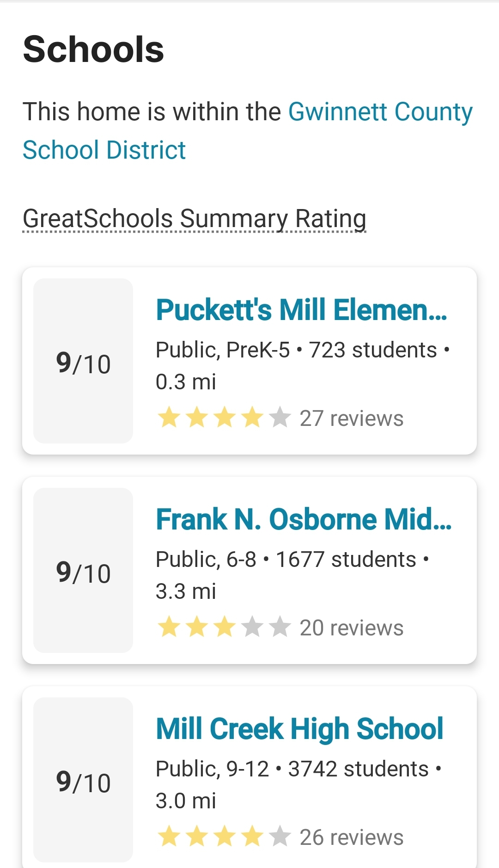Click the fourth gold star for Mill Creek
The image size is (499, 868).
point(252,837)
